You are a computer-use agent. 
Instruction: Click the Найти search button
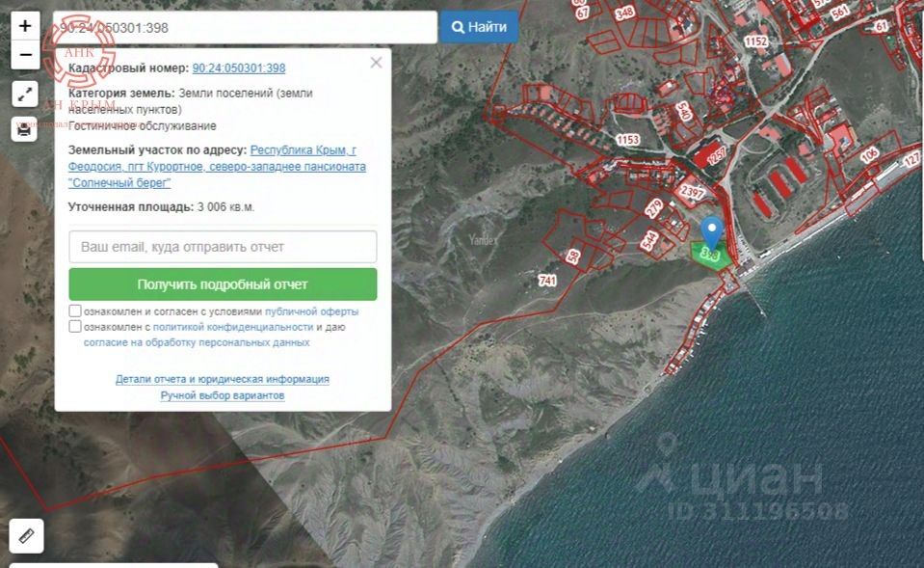[x=479, y=27]
